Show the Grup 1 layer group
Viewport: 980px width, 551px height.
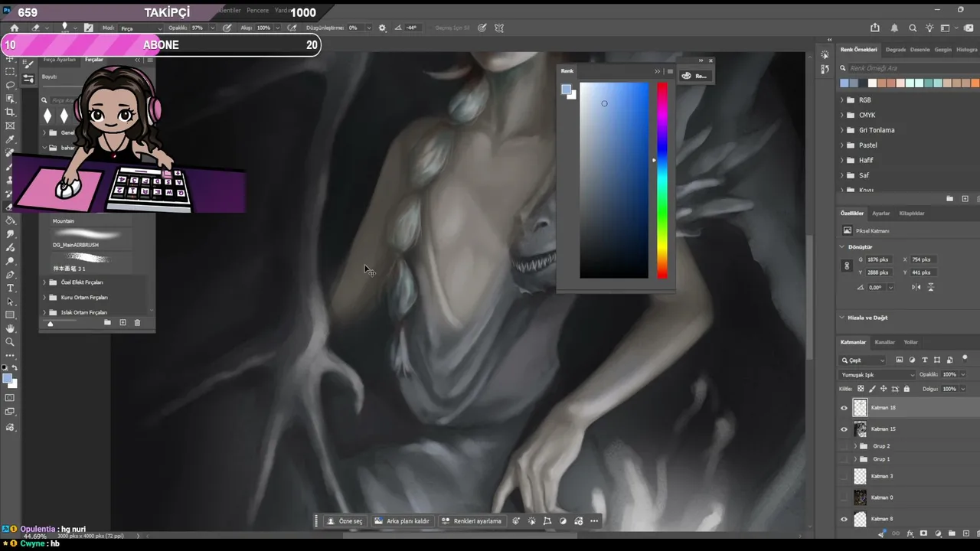tap(844, 459)
